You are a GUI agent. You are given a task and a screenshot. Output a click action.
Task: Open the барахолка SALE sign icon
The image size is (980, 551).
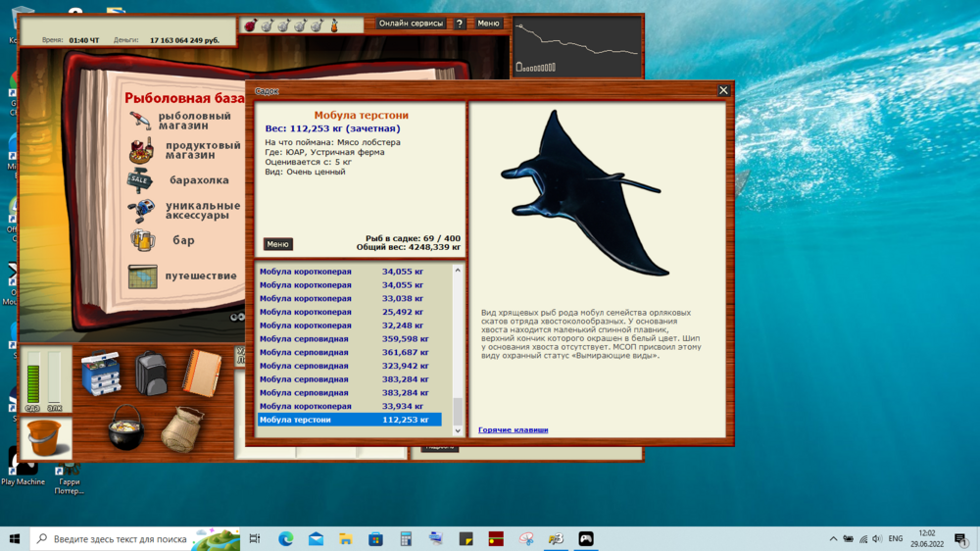[x=139, y=180]
